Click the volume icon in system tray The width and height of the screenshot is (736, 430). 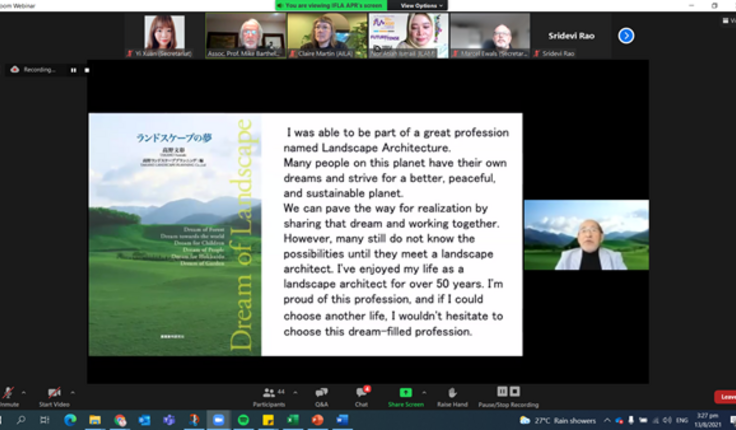pyautogui.click(x=667, y=421)
